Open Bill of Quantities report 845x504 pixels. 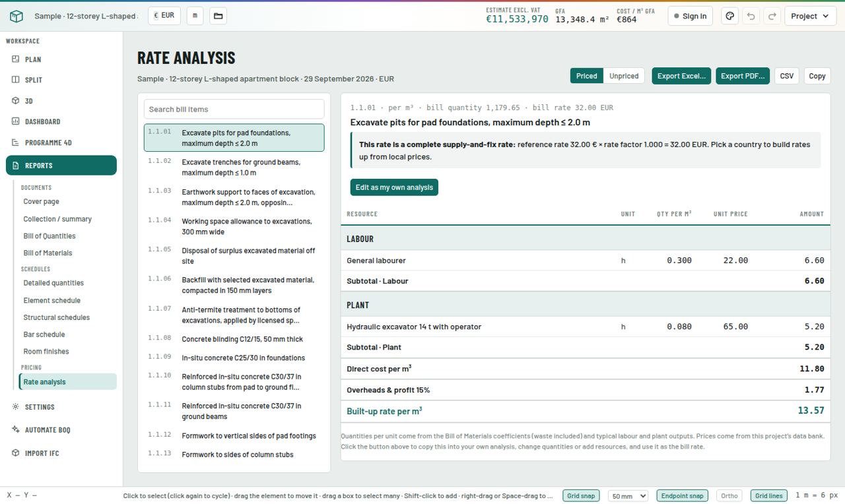(x=68, y=236)
